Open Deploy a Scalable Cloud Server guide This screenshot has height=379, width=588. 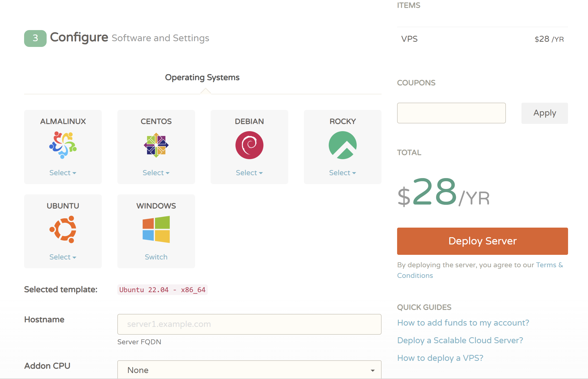pos(460,340)
